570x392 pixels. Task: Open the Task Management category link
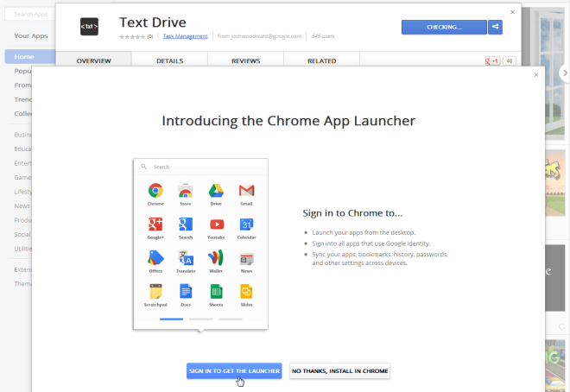(185, 36)
